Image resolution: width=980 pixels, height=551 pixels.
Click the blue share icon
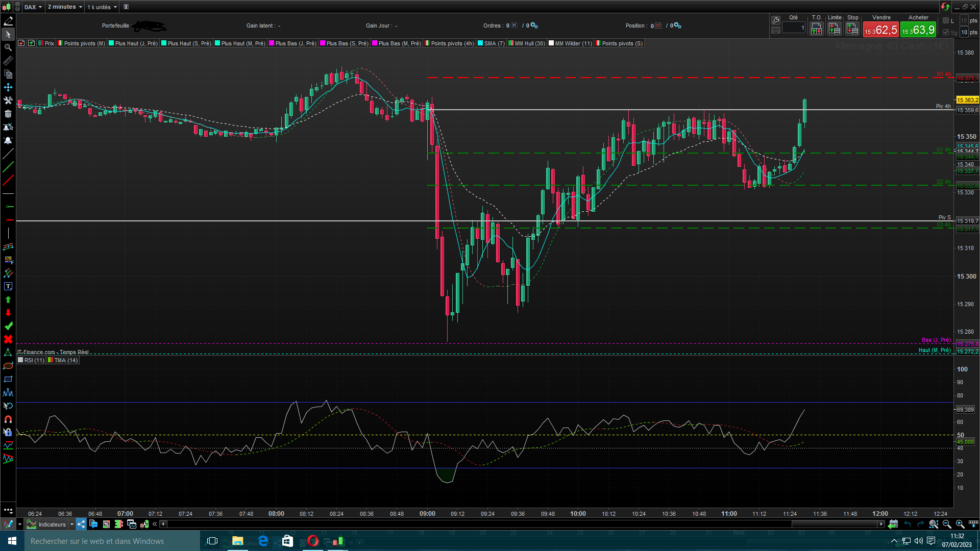tap(82, 524)
